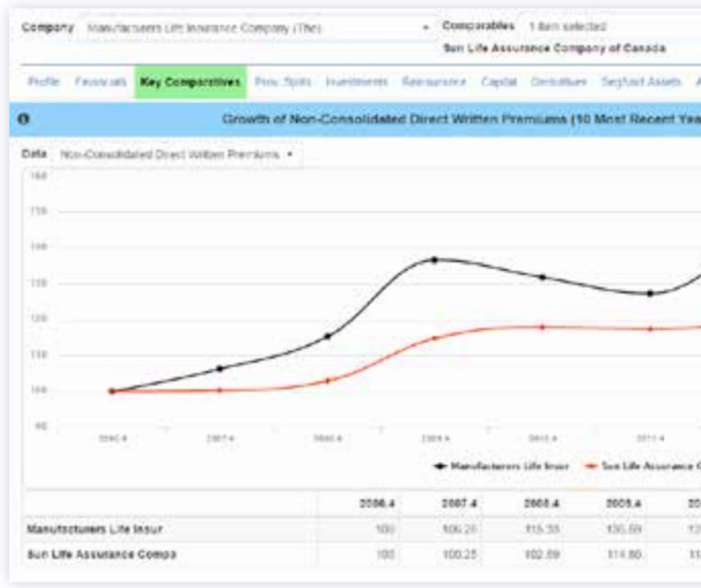The width and height of the screenshot is (701, 588).
Task: Go to the Segfund Assets tab
Action: [x=641, y=82]
